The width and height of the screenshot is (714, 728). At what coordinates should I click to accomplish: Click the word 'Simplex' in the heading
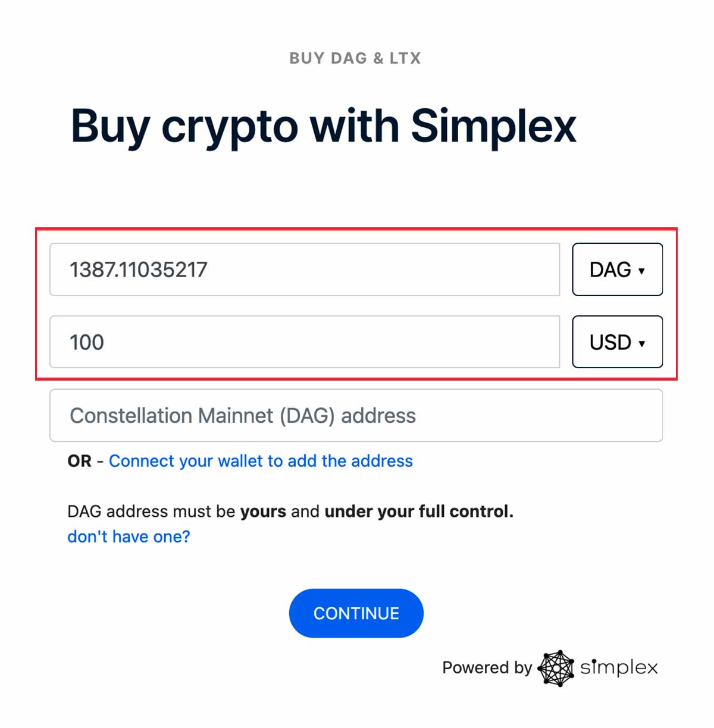(x=493, y=126)
